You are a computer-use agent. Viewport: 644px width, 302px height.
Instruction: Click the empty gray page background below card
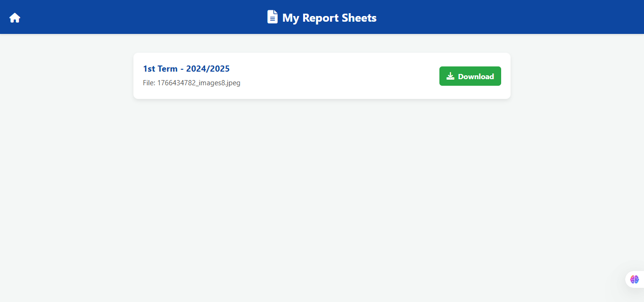(322, 198)
